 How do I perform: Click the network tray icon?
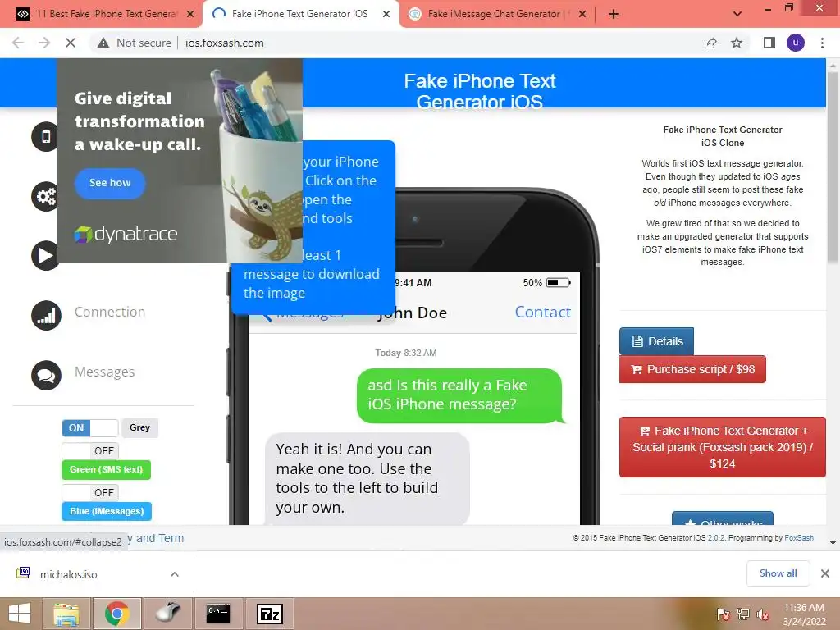(x=743, y=614)
